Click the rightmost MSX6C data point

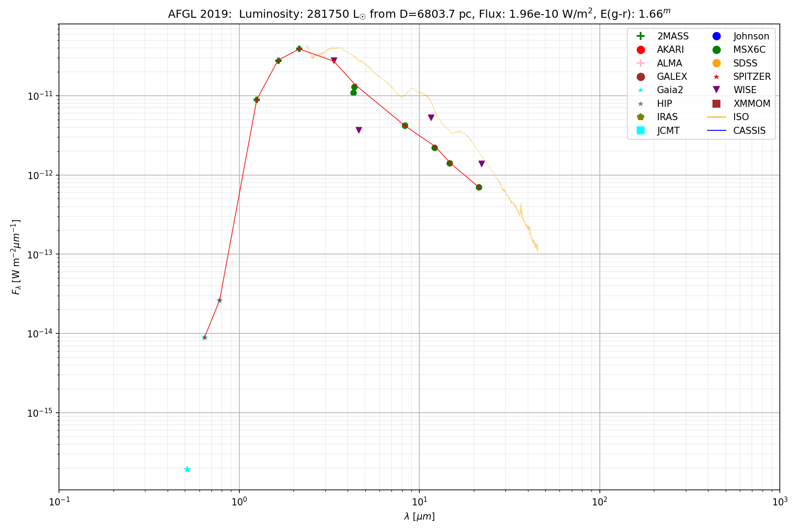point(479,187)
